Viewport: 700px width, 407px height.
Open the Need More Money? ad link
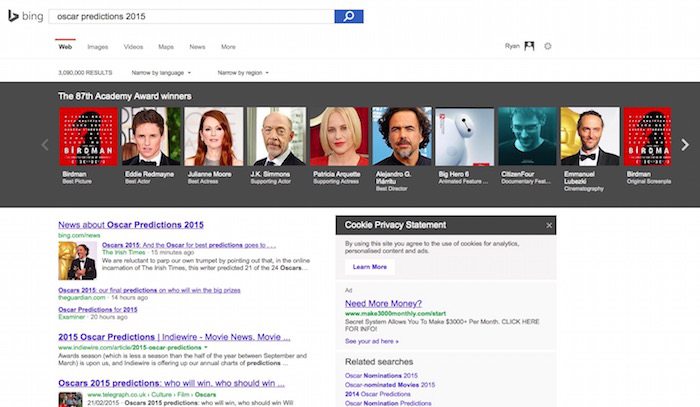tap(383, 303)
